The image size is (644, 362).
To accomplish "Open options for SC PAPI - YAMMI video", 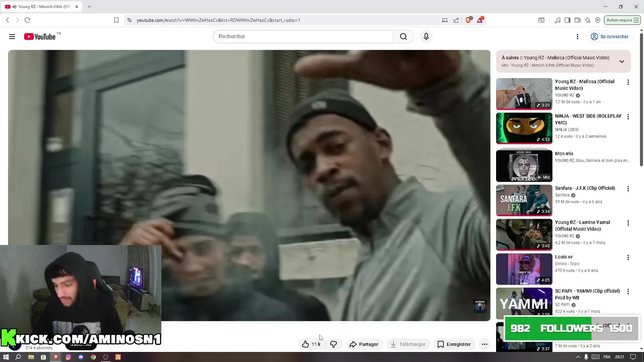I will point(628,292).
